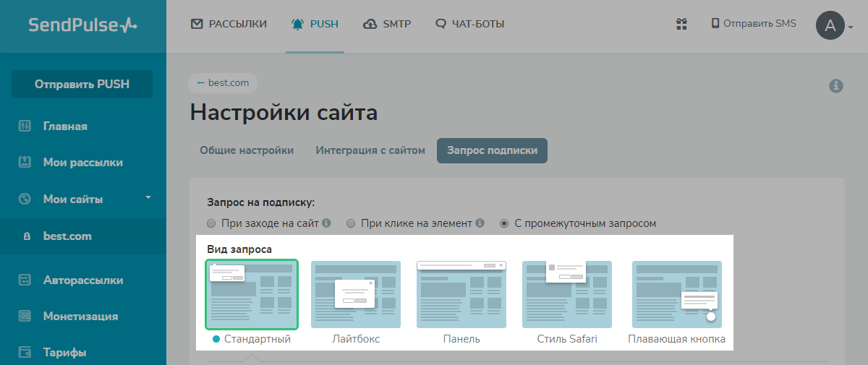Image resolution: width=868 pixels, height=365 pixels.
Task: Open the user avatar 'A' icon
Action: coord(830,26)
